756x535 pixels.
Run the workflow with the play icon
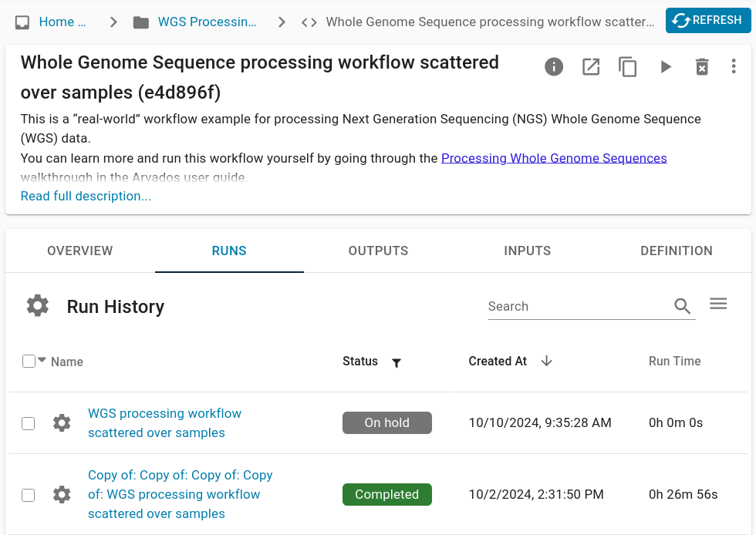click(665, 67)
